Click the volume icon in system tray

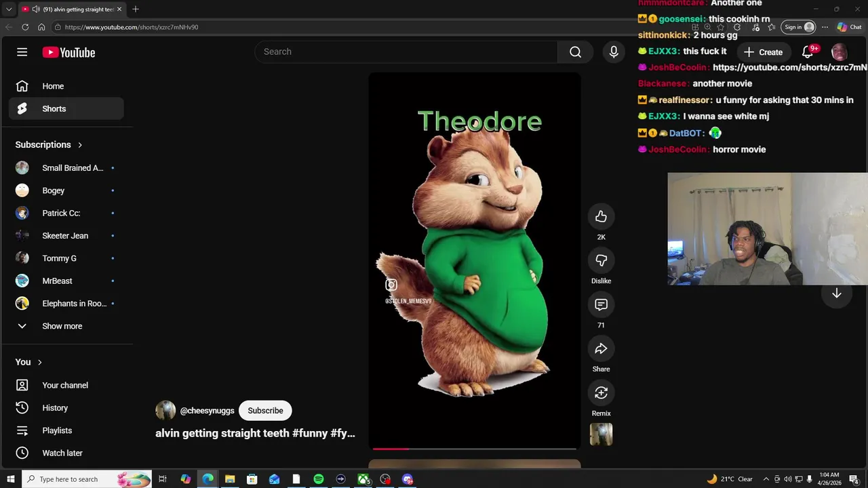(x=787, y=479)
